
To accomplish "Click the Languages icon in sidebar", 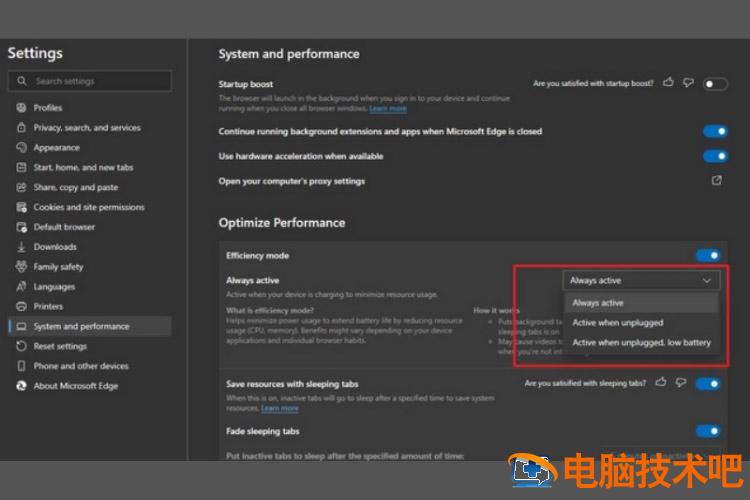I will pyautogui.click(x=22, y=286).
